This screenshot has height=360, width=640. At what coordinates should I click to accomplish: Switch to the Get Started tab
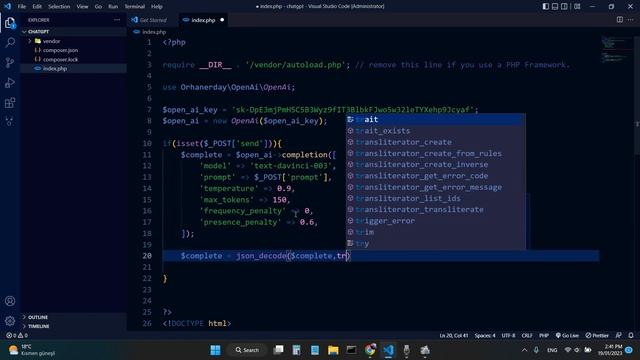[x=153, y=20]
